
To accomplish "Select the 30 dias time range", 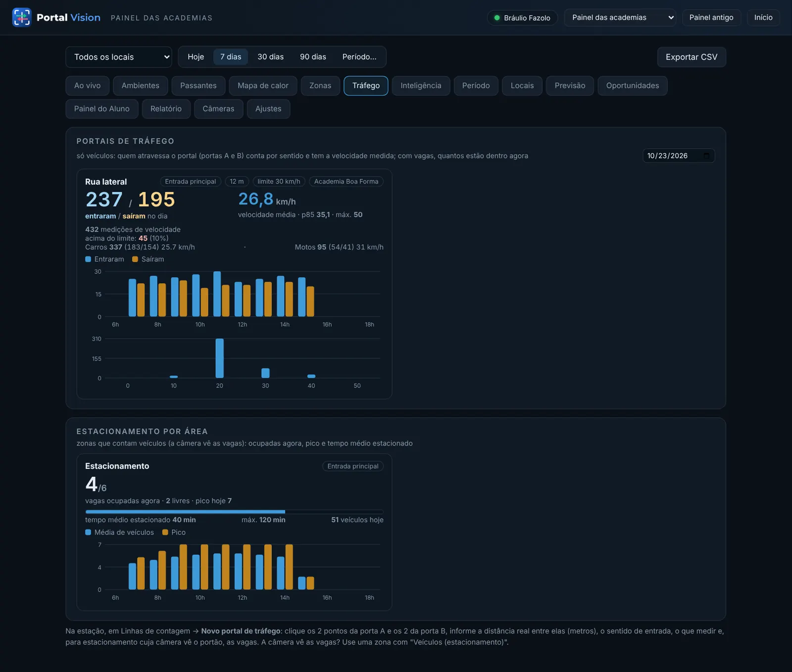I will pyautogui.click(x=271, y=57).
